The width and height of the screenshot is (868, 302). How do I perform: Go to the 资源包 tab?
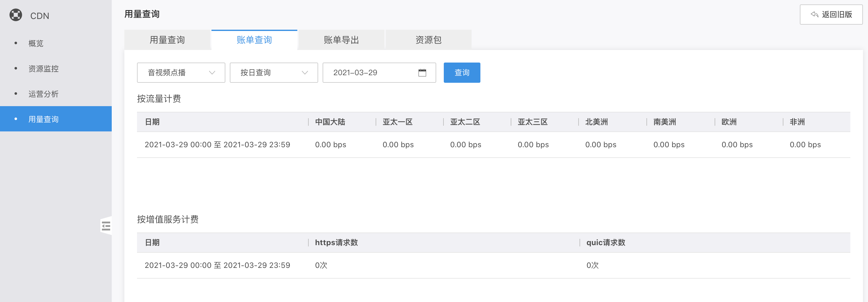point(428,40)
